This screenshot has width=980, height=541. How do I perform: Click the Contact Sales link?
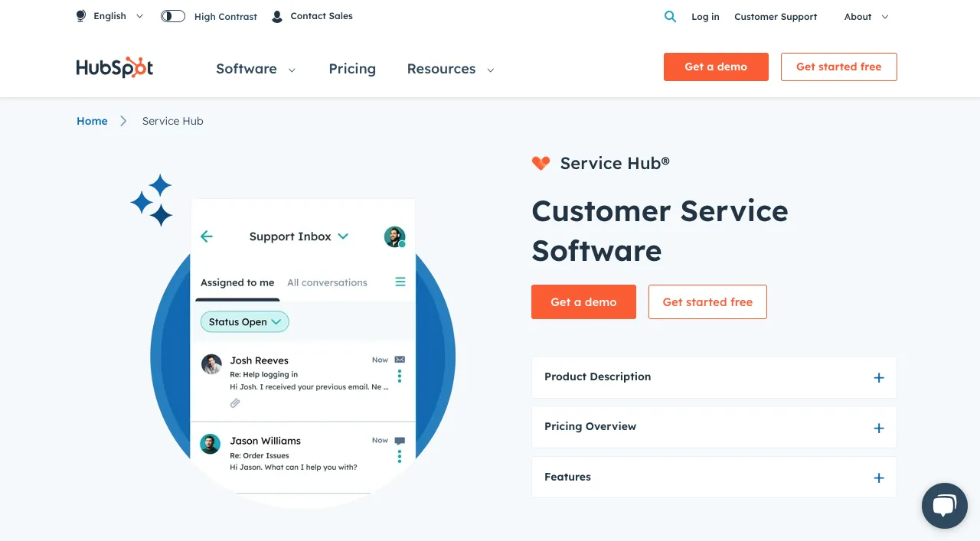322,16
